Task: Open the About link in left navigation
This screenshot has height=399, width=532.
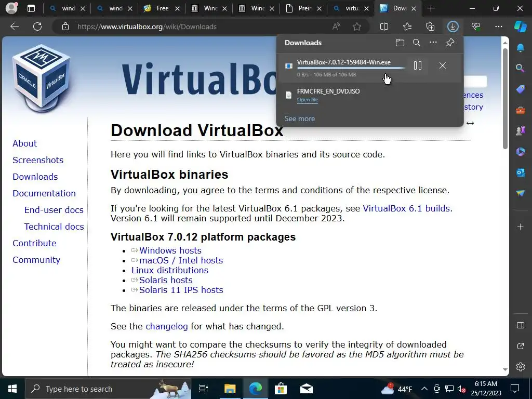Action: (x=25, y=143)
